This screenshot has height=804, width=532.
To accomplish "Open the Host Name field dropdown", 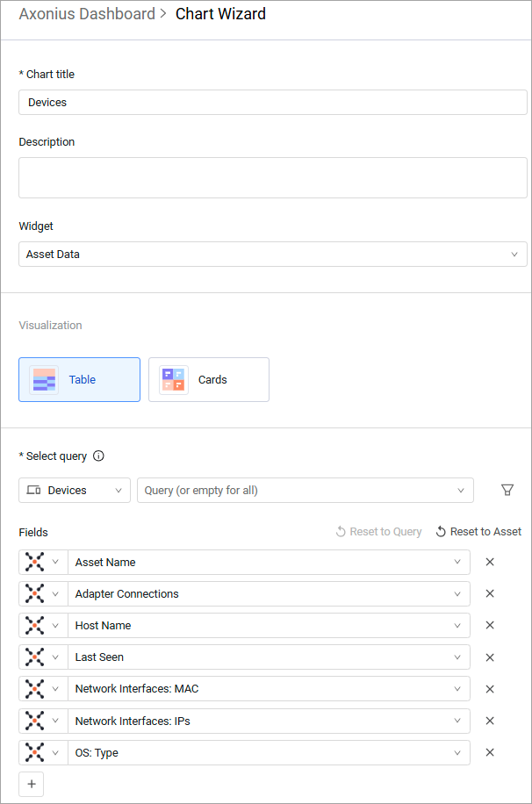I will coord(269,626).
